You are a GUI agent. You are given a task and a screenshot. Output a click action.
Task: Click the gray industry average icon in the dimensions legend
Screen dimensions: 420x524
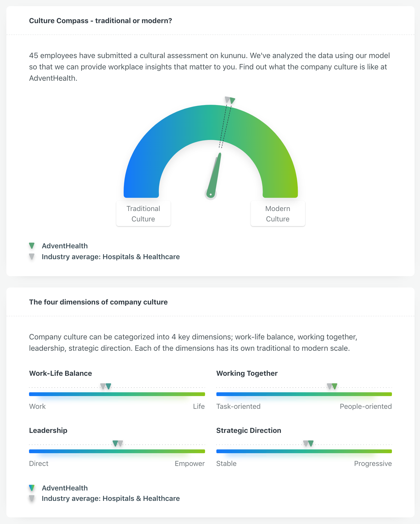coord(32,498)
